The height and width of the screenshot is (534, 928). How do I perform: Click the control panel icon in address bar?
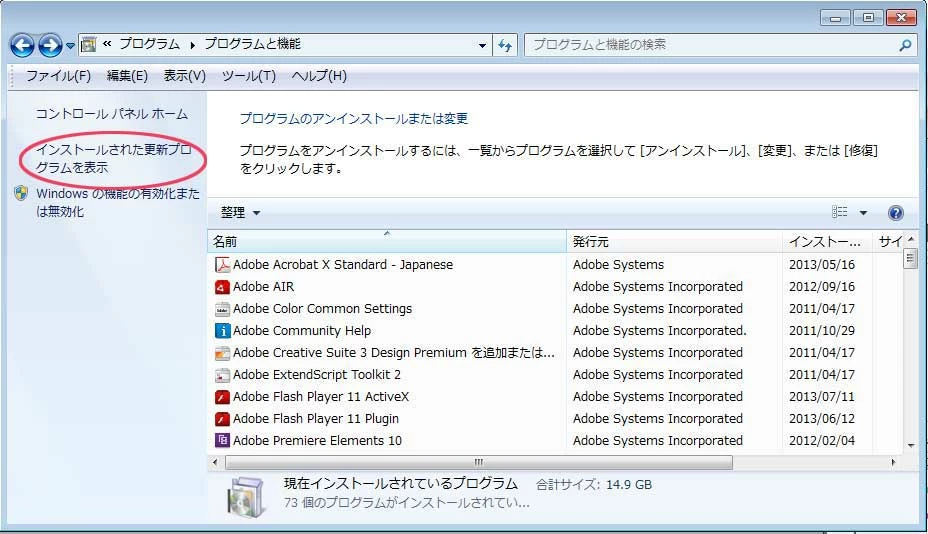pyautogui.click(x=89, y=44)
